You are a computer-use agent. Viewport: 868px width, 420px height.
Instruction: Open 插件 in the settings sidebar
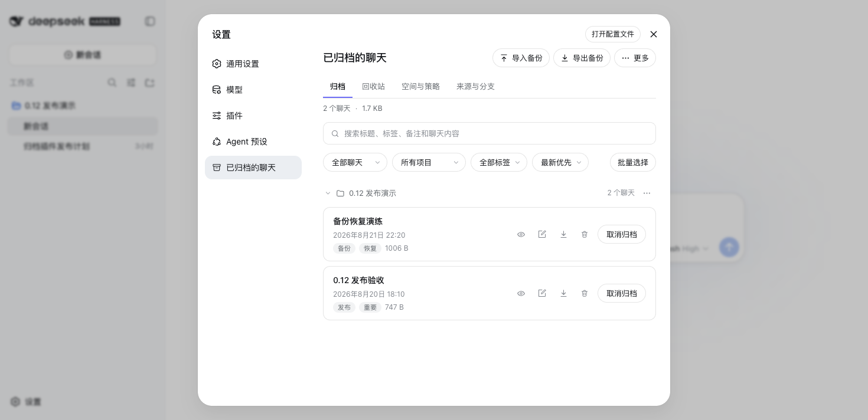click(x=253, y=116)
